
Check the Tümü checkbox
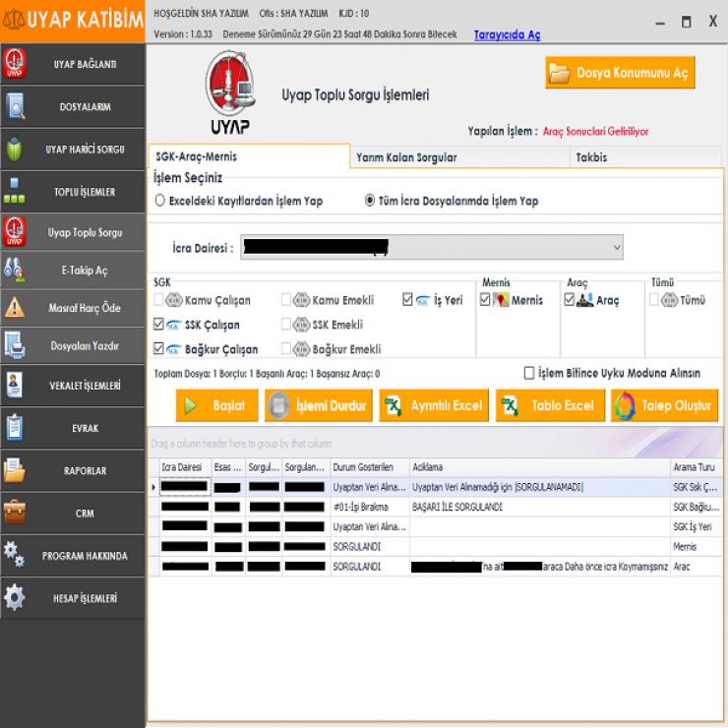click(x=653, y=299)
